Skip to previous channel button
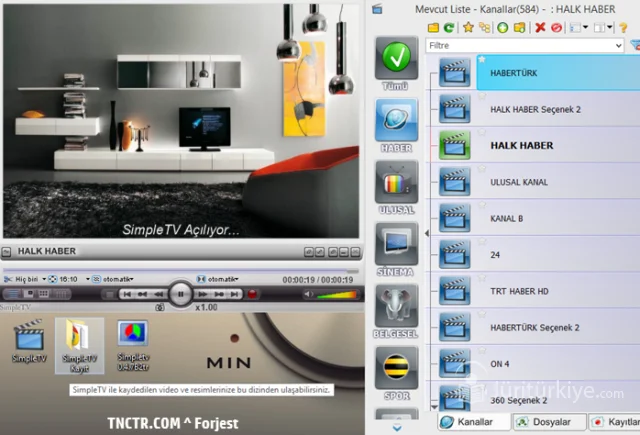 coord(127,294)
